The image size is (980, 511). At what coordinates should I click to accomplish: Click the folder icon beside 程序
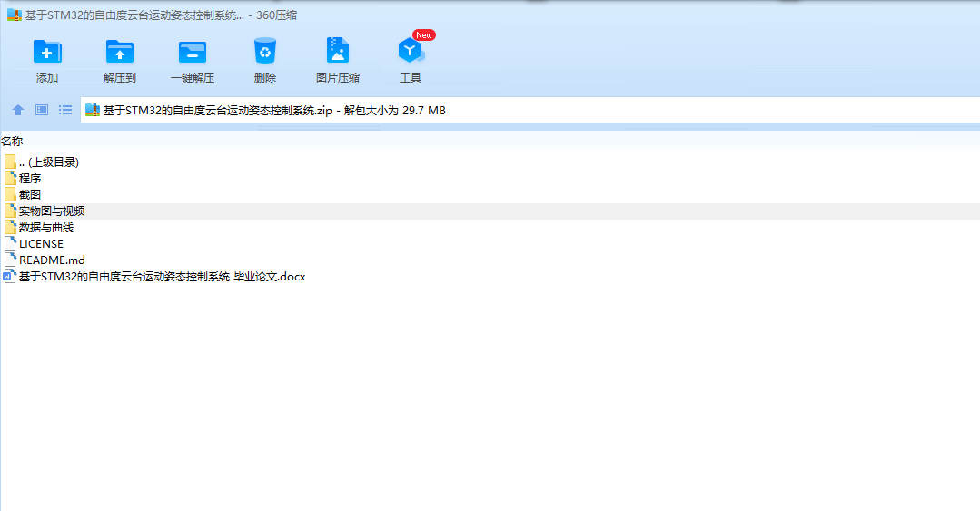click(x=10, y=178)
